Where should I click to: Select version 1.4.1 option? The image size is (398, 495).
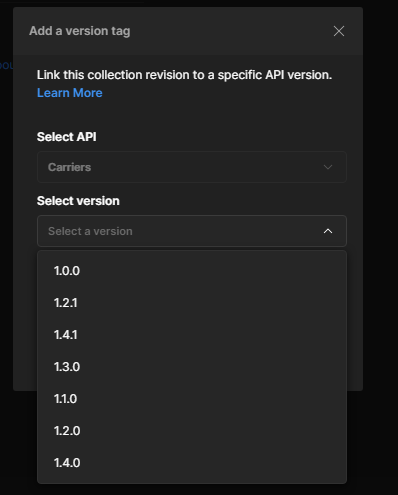tap(192, 335)
